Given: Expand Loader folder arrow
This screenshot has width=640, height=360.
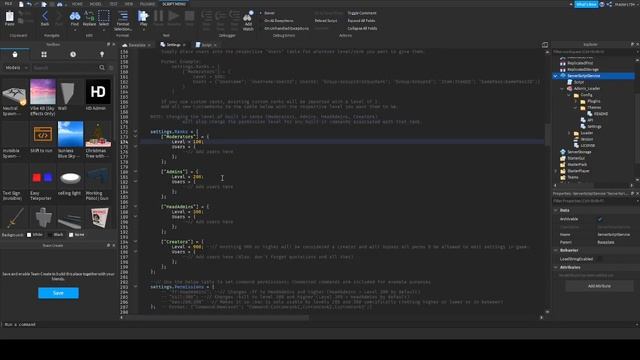Looking at the screenshot, I should (x=569, y=133).
